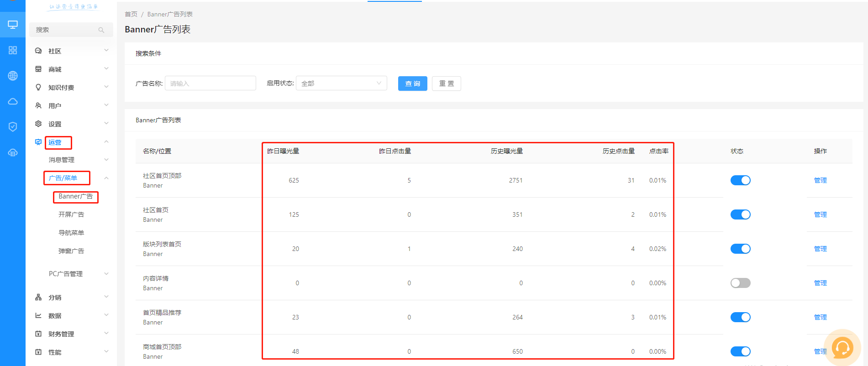Turn off the 版块列表首页 Banner switch
This screenshot has width=868, height=366.
tap(740, 249)
